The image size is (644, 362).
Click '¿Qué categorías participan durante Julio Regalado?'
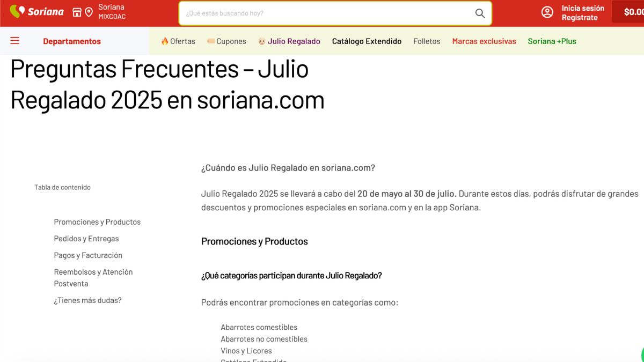pos(291,276)
